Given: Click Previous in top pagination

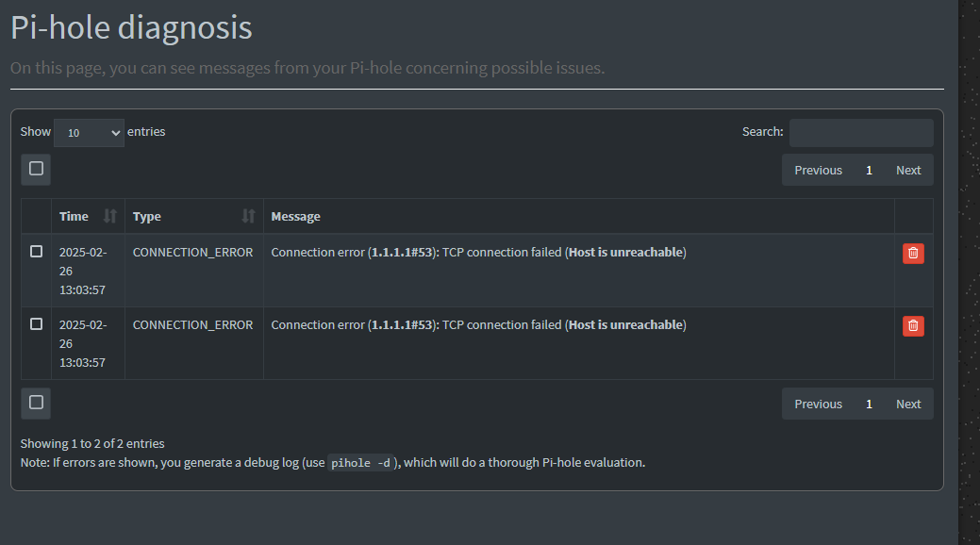Looking at the screenshot, I should coord(817,170).
